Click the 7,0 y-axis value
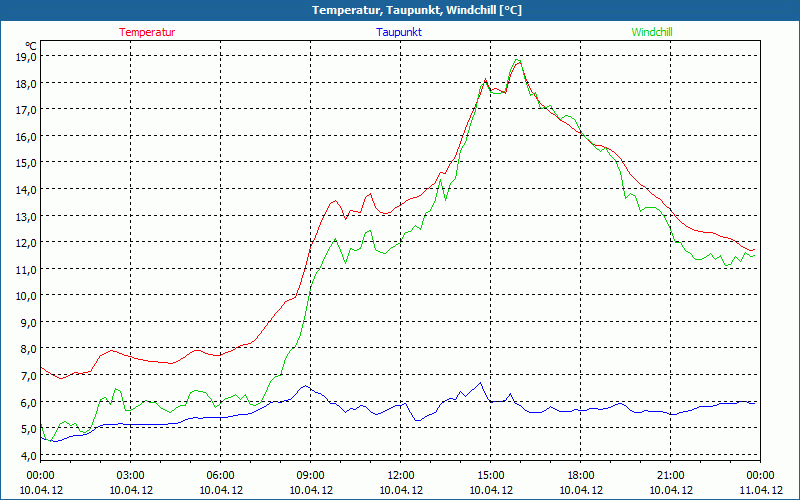Screen dimensions: 800x500 pos(29,376)
